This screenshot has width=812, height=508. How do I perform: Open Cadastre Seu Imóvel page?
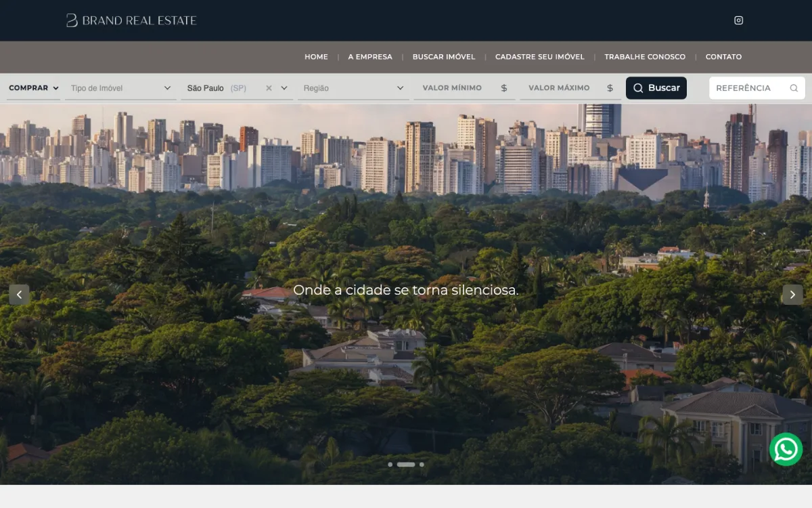[x=540, y=57]
